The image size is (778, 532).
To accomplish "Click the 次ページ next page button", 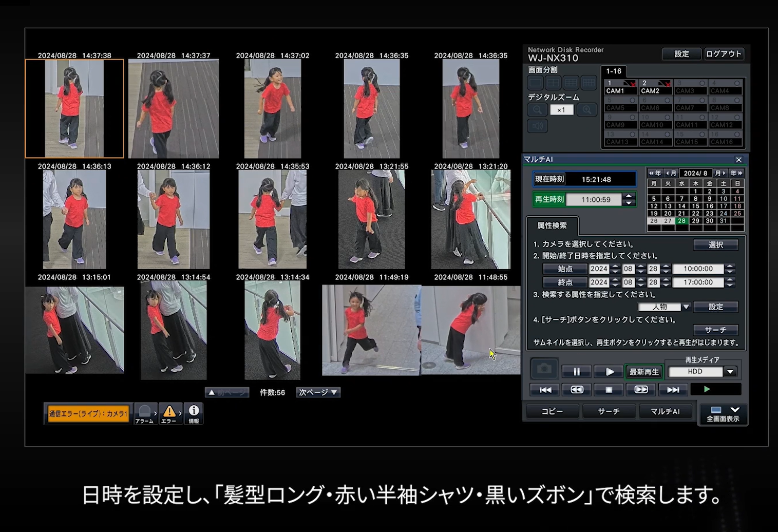I will click(318, 392).
